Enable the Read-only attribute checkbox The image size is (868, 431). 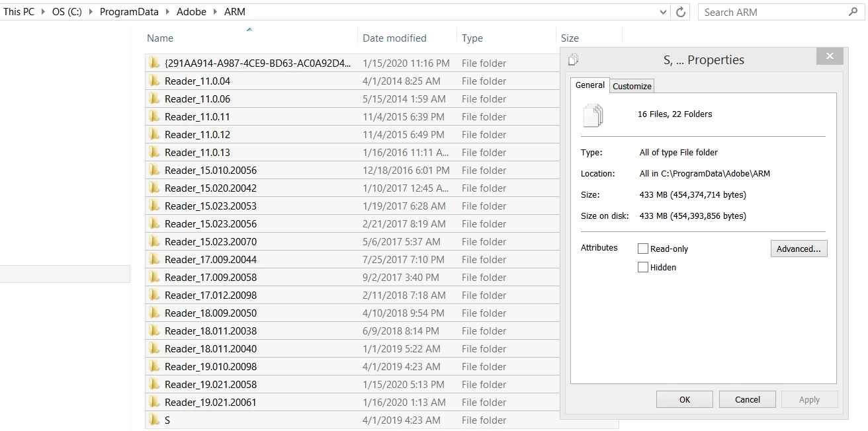click(x=643, y=249)
